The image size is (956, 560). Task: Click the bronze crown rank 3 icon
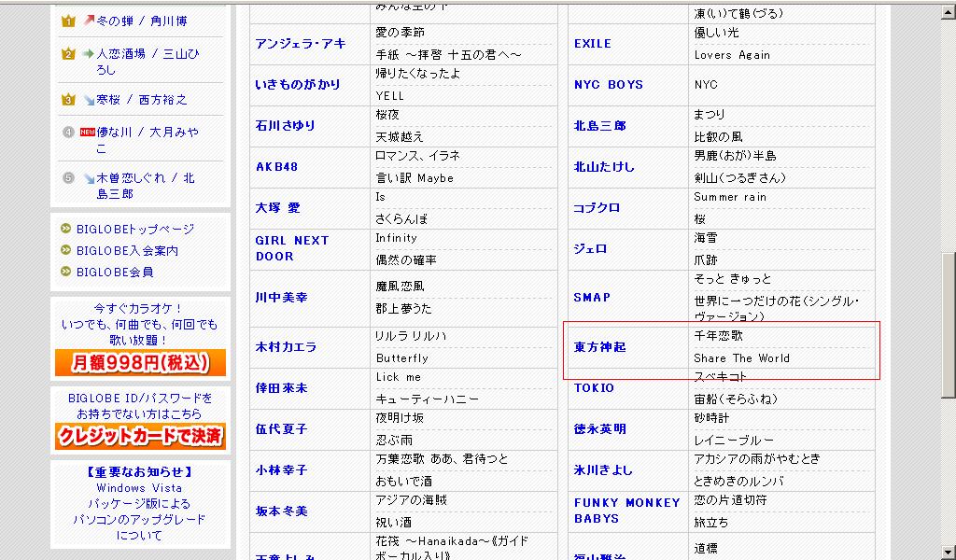(x=67, y=100)
